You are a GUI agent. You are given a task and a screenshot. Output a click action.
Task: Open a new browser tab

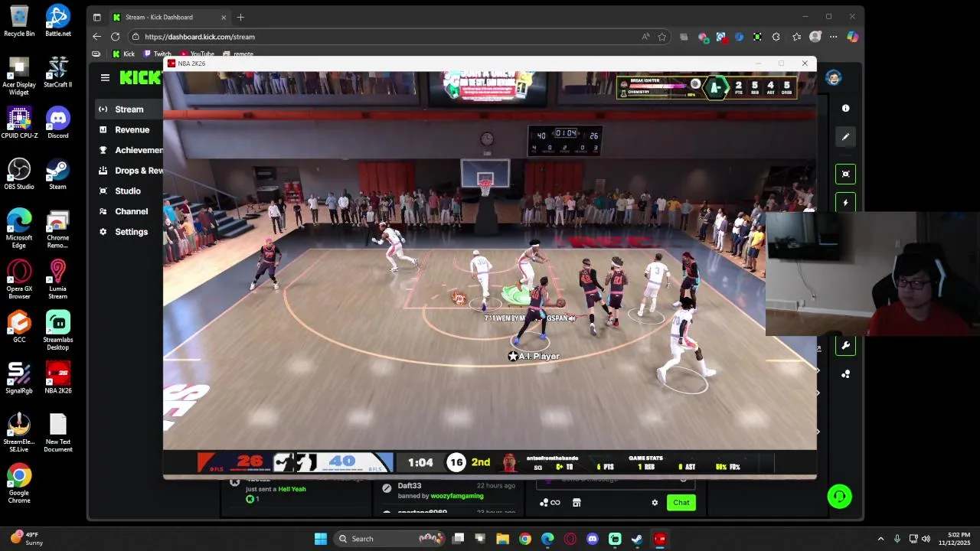(240, 17)
